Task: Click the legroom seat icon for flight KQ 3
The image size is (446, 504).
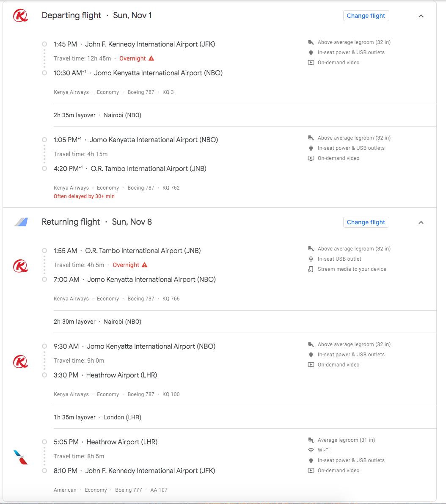Action: 311,42
